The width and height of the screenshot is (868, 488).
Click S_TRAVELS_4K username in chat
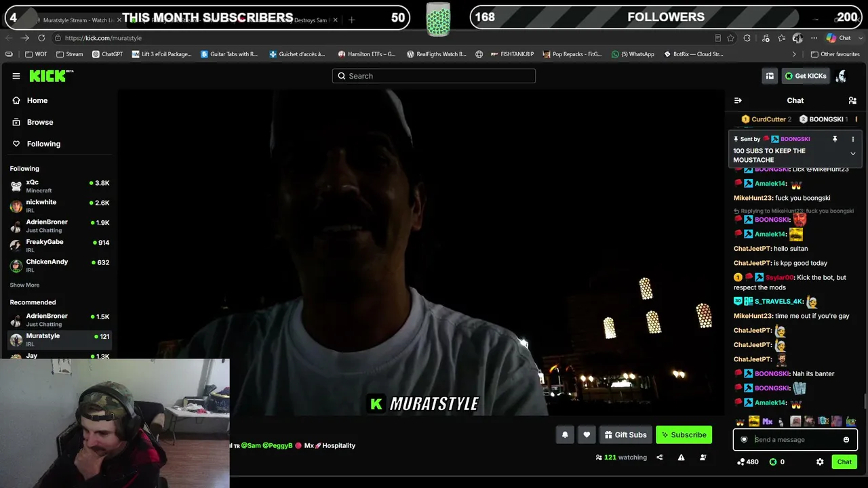click(x=778, y=302)
